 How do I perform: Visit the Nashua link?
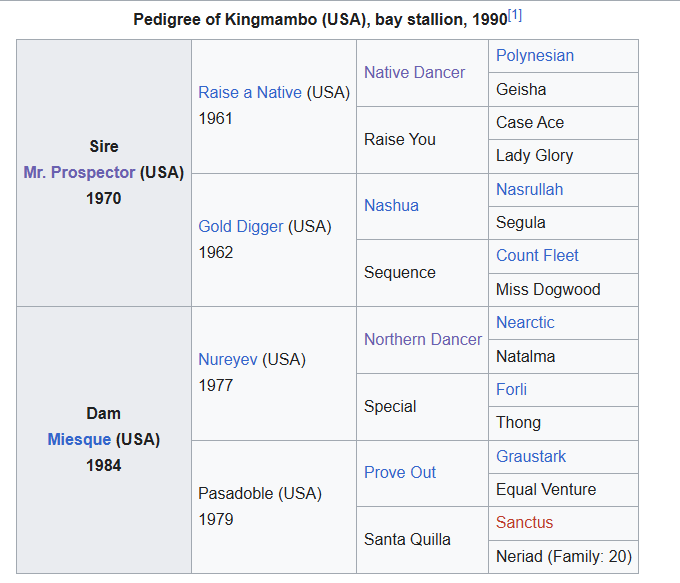[x=391, y=206]
